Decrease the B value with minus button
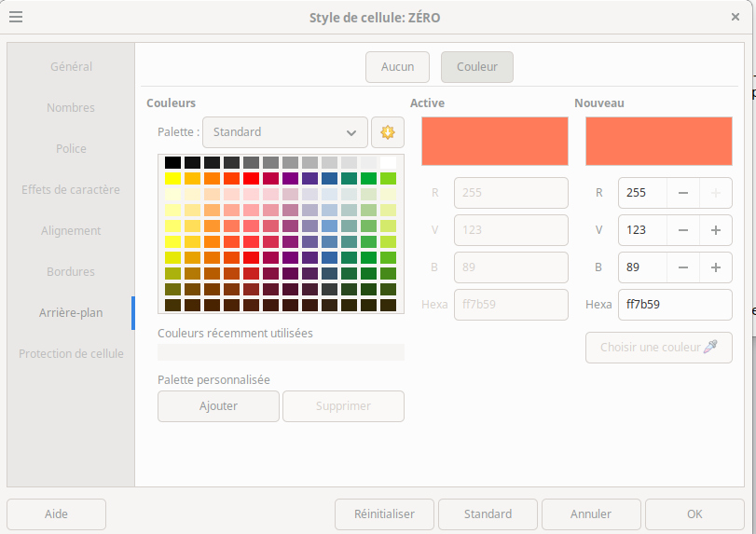The height and width of the screenshot is (534, 756). (x=683, y=267)
